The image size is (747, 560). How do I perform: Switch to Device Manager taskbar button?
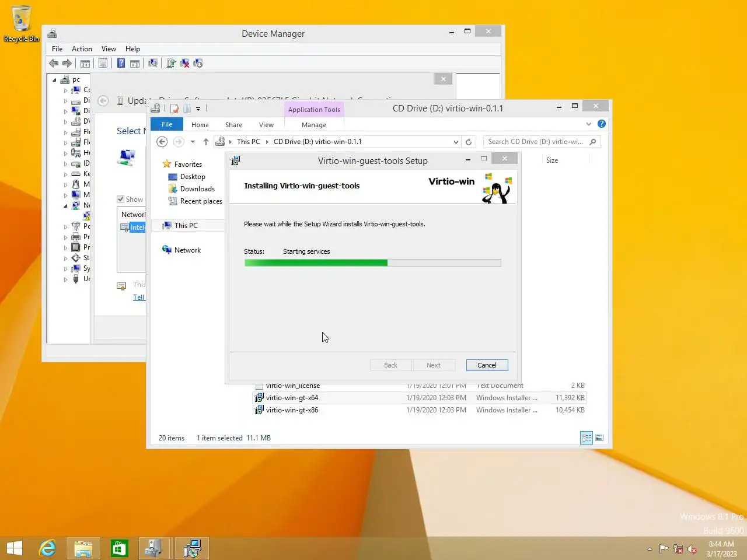pyautogui.click(x=155, y=548)
